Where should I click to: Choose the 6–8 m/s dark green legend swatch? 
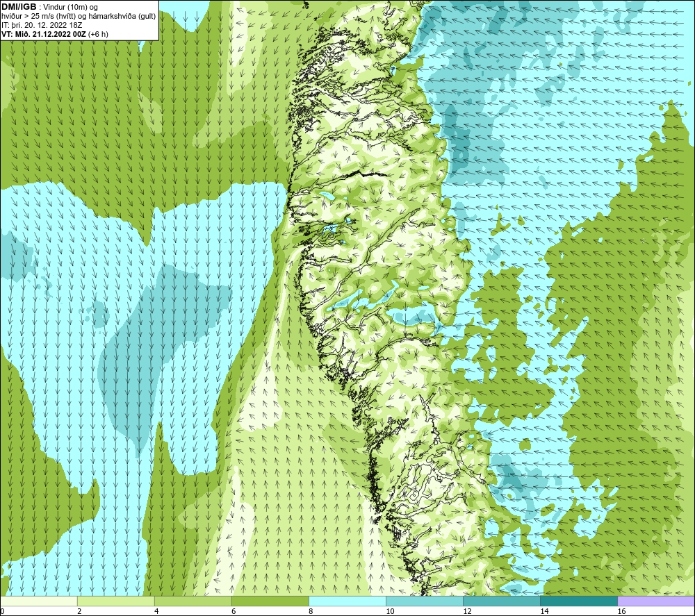point(270,601)
